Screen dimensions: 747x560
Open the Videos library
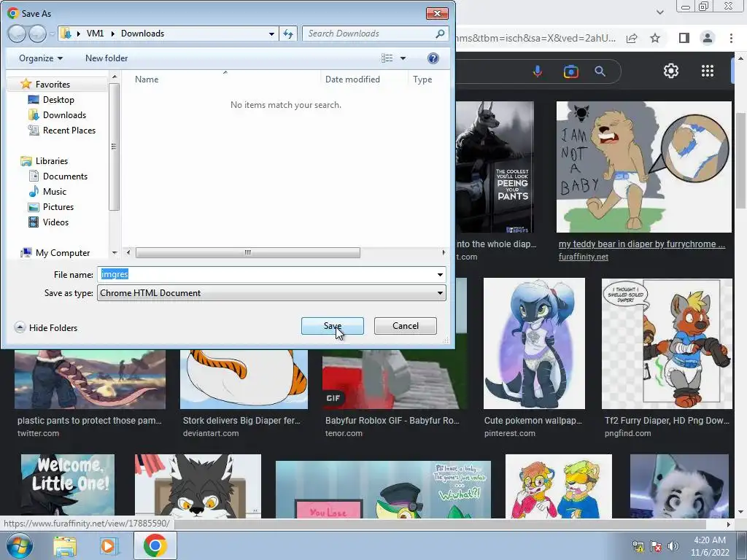coord(55,222)
